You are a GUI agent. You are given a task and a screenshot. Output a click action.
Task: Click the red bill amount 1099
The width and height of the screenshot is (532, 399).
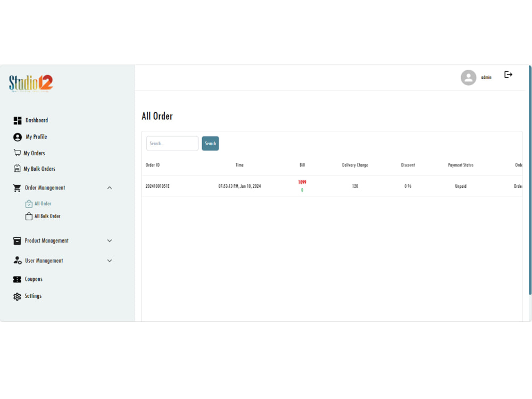point(302,182)
